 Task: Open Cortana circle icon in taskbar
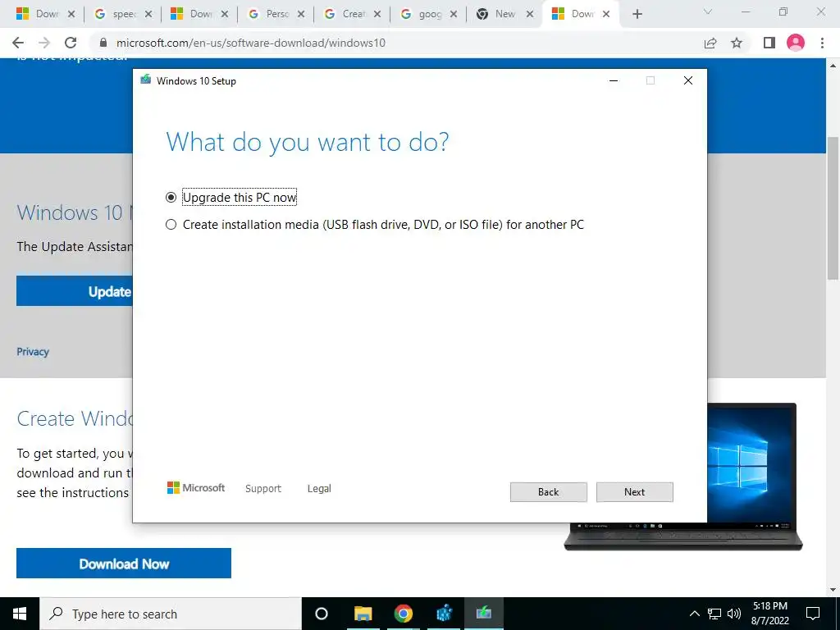(322, 614)
